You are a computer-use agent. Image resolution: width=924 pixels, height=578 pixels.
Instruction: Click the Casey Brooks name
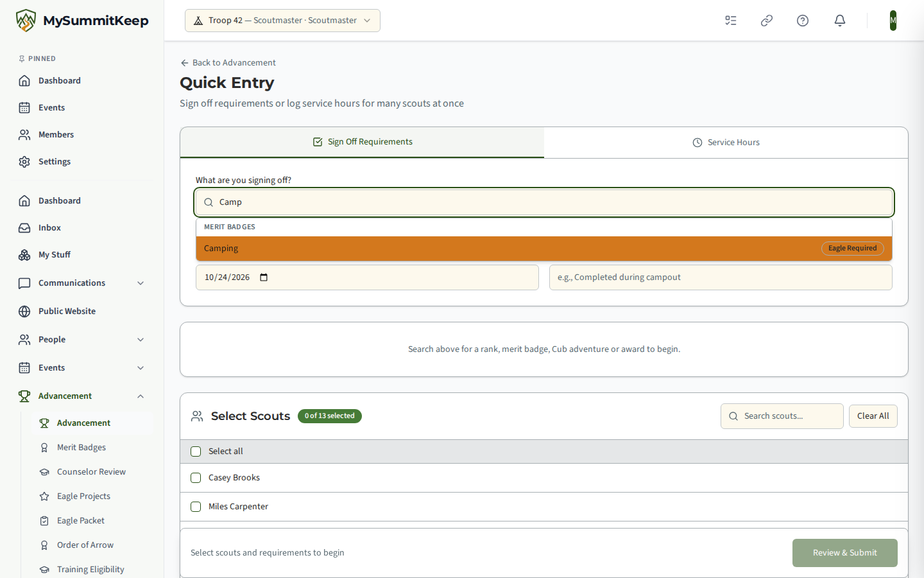[234, 478]
